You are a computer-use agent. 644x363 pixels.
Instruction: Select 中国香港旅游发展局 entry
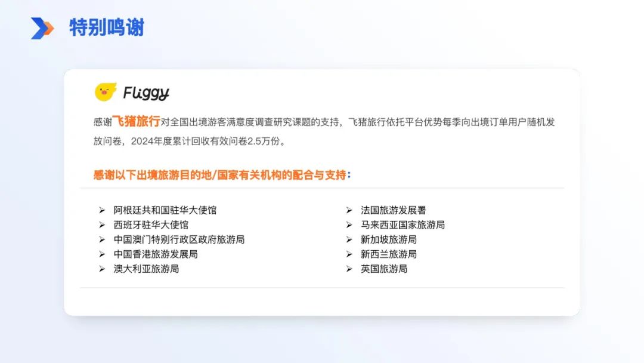click(156, 254)
